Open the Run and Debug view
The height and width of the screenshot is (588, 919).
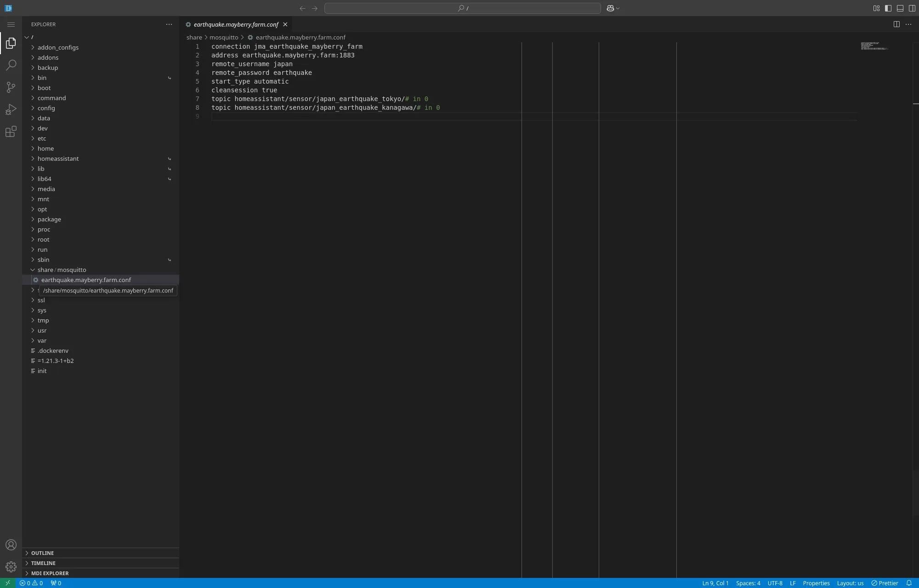pos(11,109)
